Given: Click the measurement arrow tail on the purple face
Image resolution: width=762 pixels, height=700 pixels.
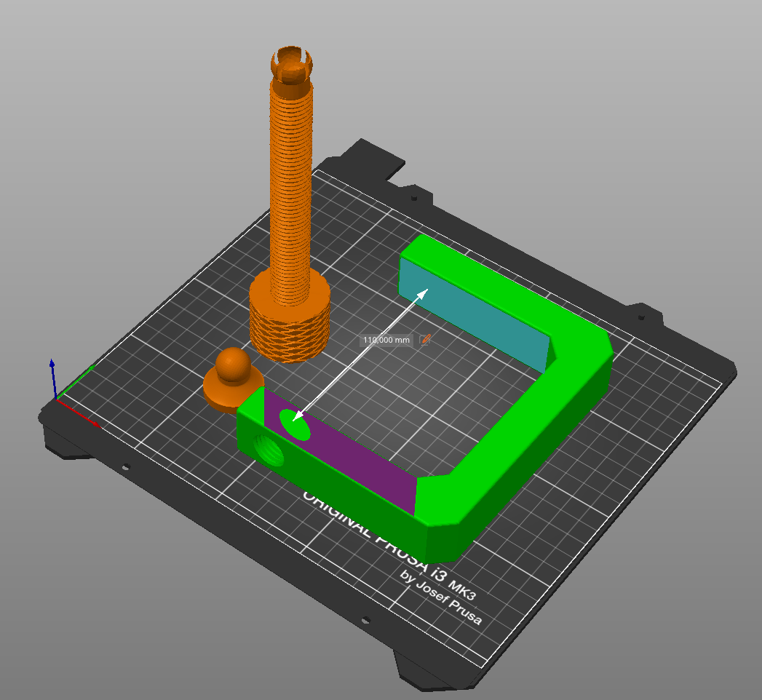Looking at the screenshot, I should pyautogui.click(x=298, y=416).
